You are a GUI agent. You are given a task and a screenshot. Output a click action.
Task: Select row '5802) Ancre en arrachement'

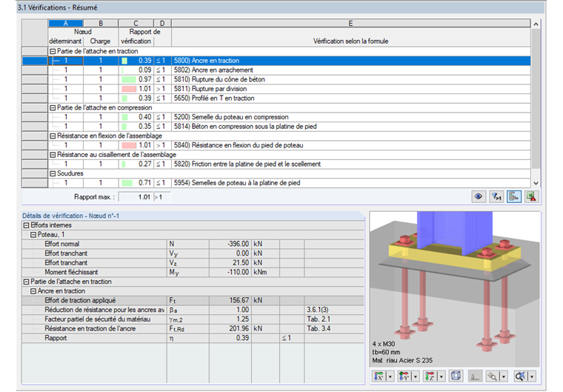[x=276, y=70]
